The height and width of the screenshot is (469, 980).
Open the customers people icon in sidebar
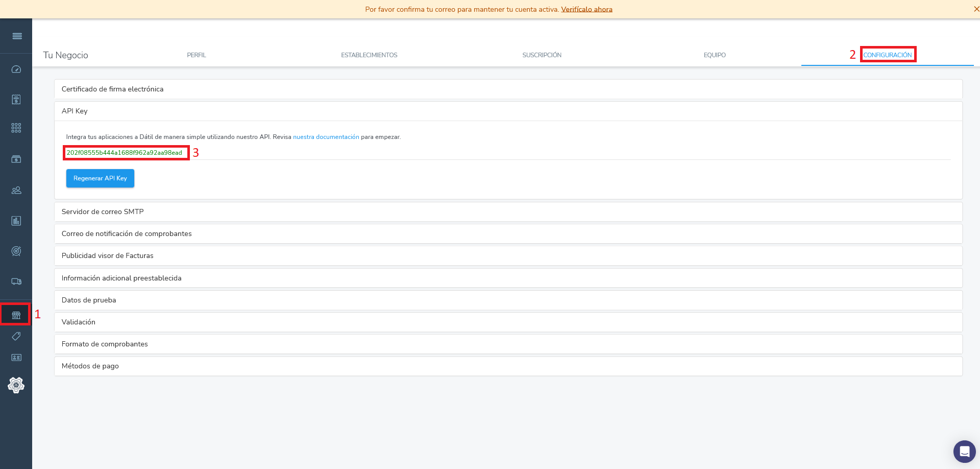(x=16, y=190)
